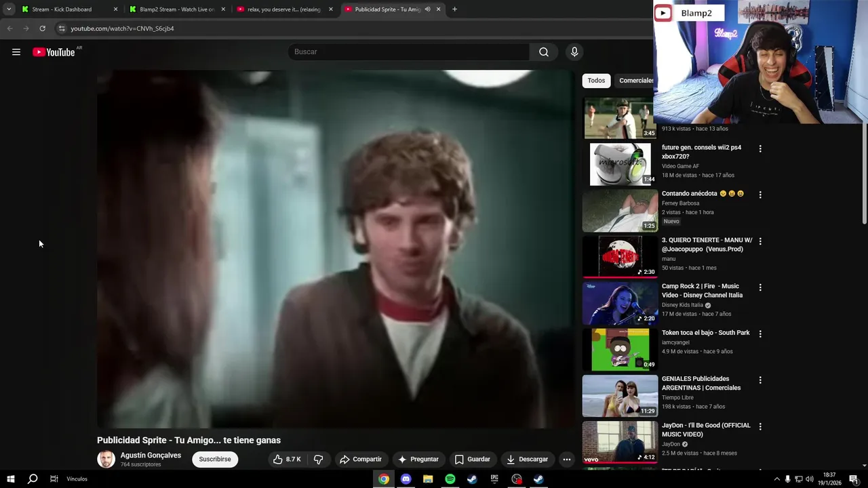Focus the Buscar search field
868x488 pixels.
tap(409, 52)
